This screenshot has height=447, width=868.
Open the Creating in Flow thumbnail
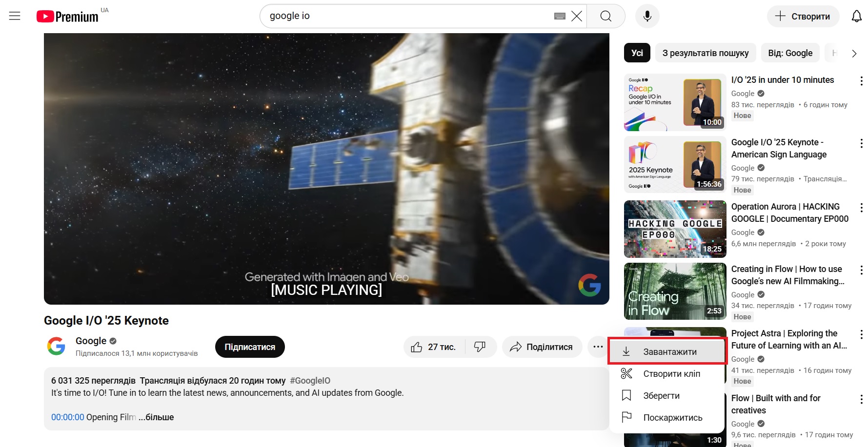coord(675,292)
